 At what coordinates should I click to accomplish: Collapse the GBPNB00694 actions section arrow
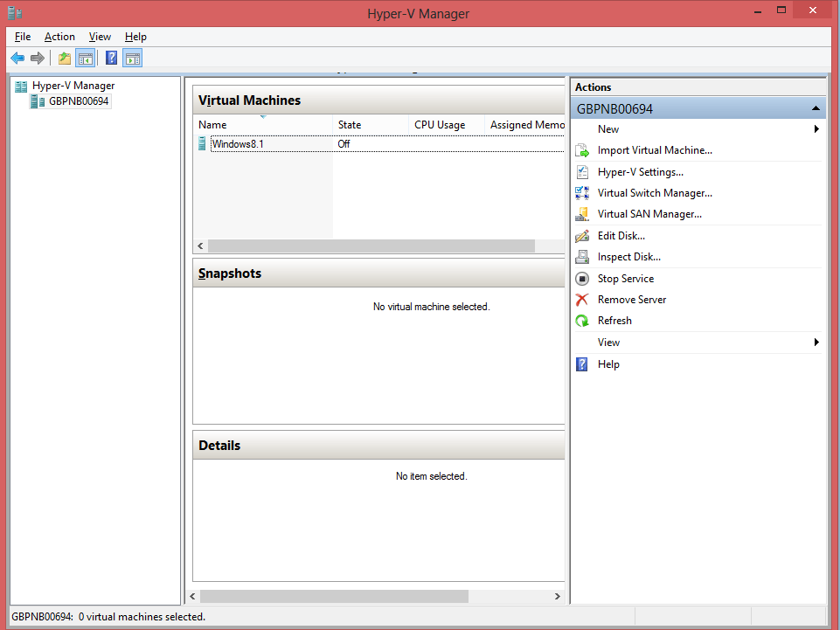pos(816,108)
